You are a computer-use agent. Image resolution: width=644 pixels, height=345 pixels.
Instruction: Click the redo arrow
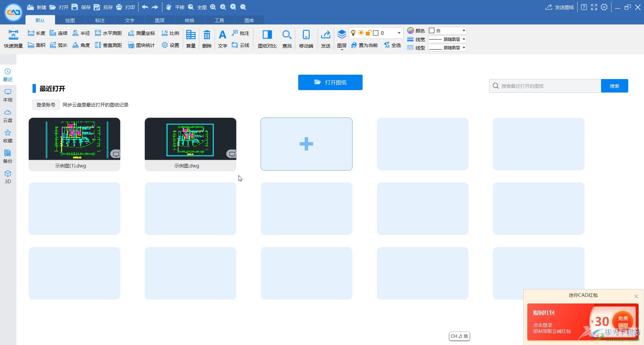point(155,7)
